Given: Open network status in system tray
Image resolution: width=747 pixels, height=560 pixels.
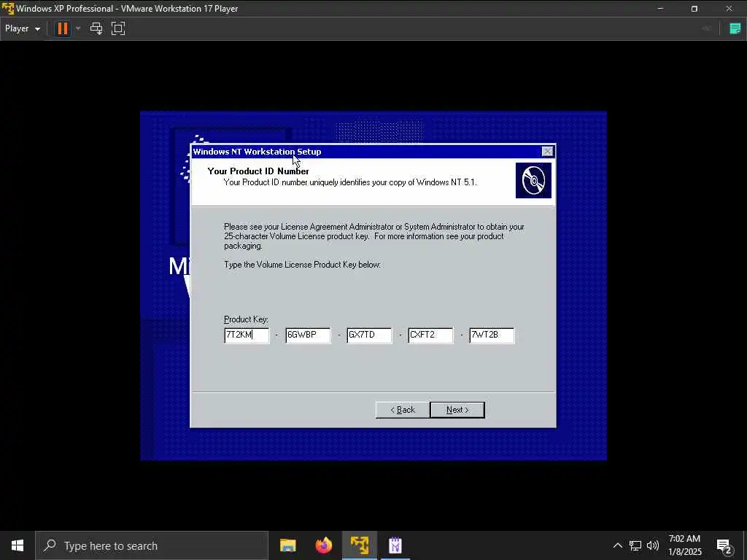Looking at the screenshot, I should (635, 545).
